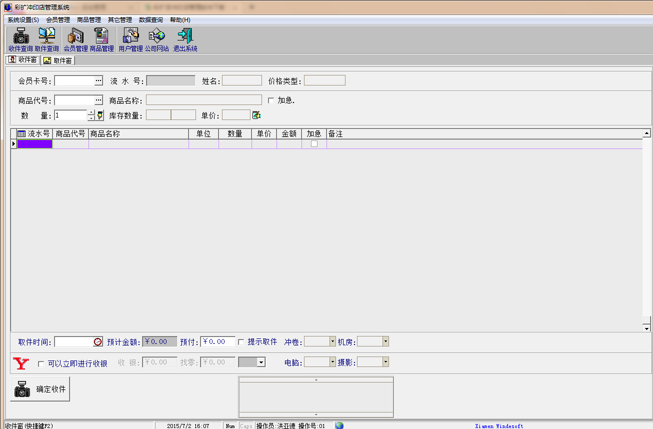
Task: Click down arrow of bottom message panel
Action: (x=316, y=414)
